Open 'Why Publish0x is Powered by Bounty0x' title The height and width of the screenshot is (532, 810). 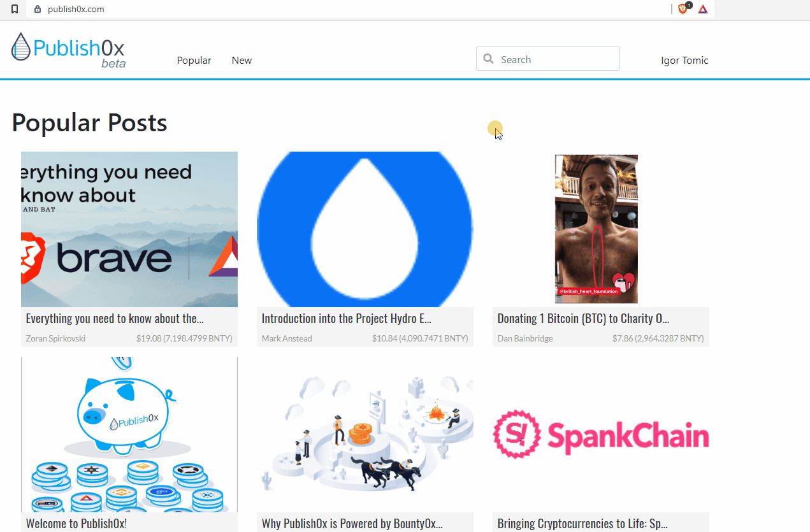(x=352, y=524)
